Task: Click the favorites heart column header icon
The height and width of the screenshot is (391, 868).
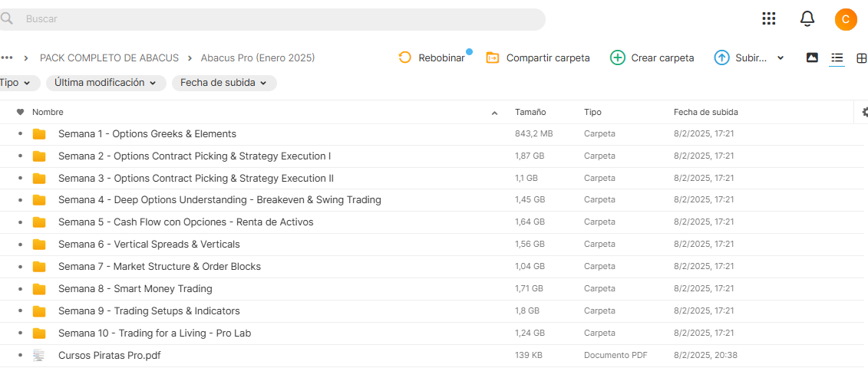Action: pyautogui.click(x=21, y=112)
